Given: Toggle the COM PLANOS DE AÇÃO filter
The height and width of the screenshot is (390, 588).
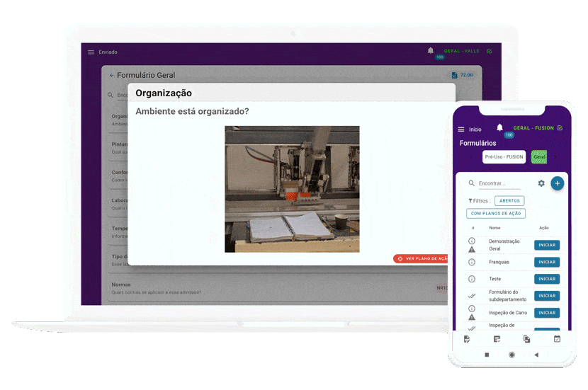Looking at the screenshot, I should coord(496,214).
